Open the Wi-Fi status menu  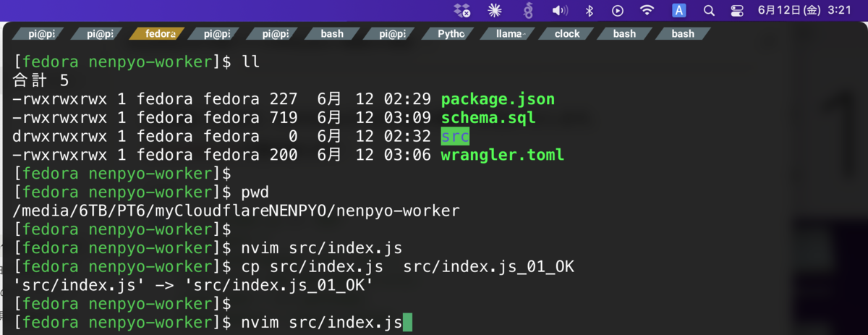tap(647, 11)
